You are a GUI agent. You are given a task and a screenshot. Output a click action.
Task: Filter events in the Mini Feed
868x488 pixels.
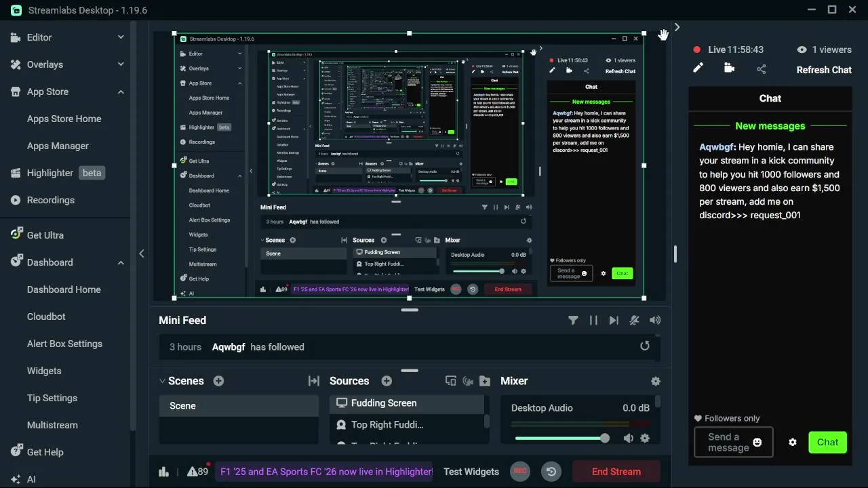point(573,321)
